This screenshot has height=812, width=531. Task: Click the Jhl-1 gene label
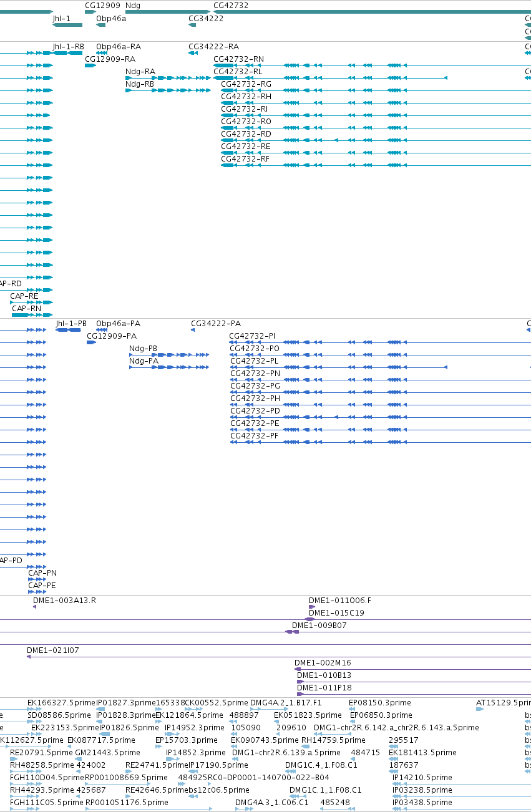(x=61, y=19)
